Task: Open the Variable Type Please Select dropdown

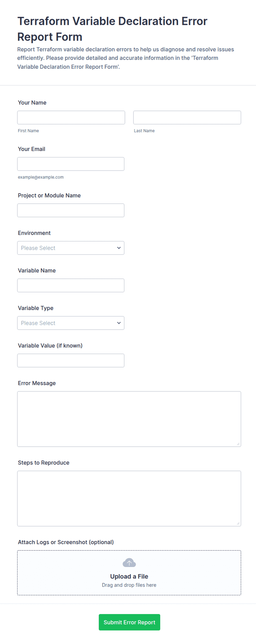Action: 71,323
